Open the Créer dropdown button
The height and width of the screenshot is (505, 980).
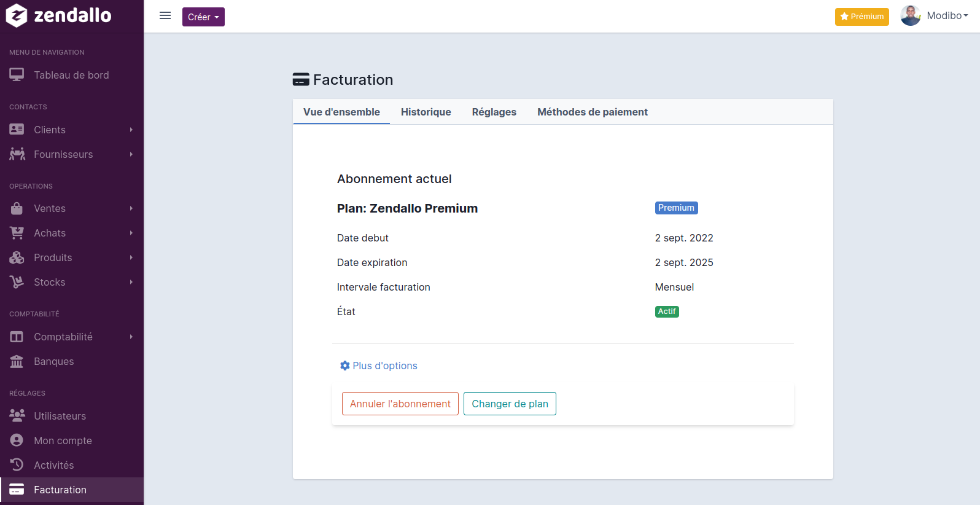pos(203,17)
